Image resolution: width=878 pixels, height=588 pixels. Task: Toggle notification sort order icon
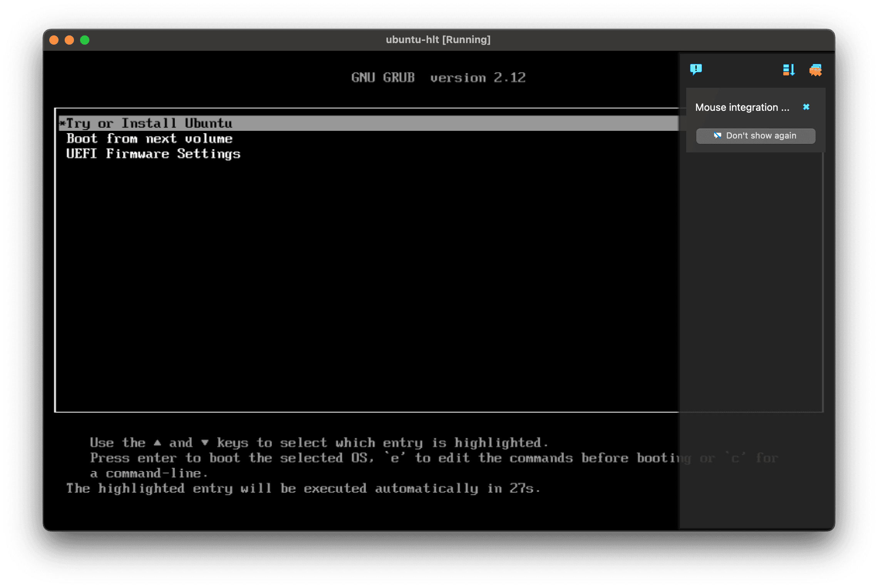789,70
